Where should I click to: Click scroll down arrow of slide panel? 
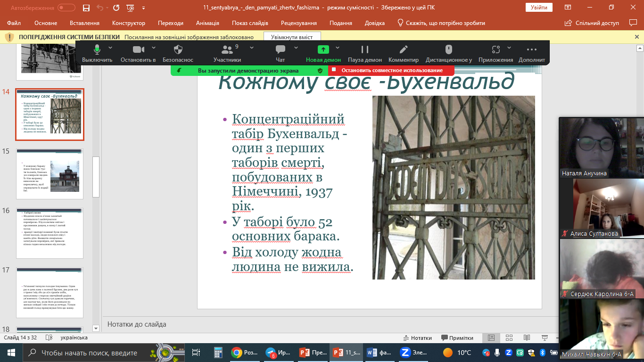pos(96,328)
